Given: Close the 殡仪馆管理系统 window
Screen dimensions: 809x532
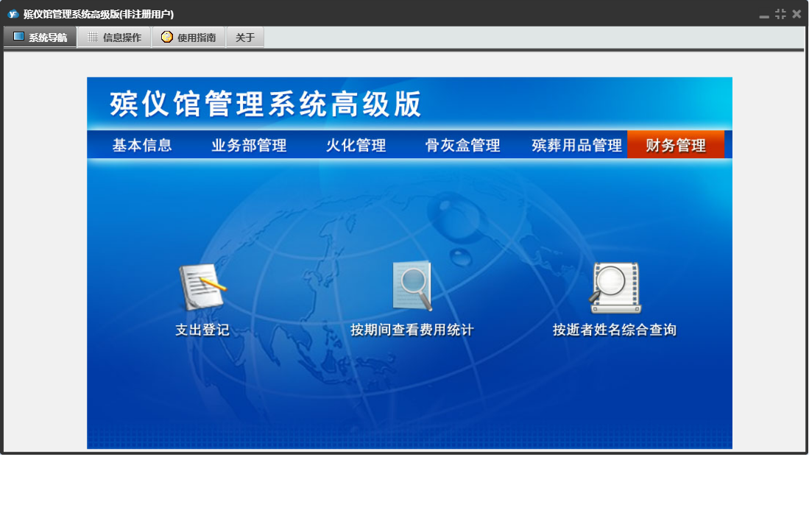Looking at the screenshot, I should tap(796, 15).
